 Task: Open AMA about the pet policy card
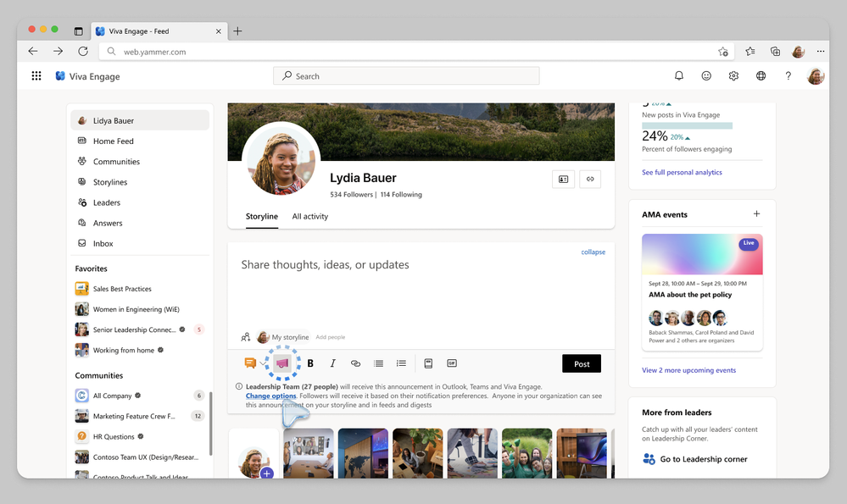[x=702, y=292]
